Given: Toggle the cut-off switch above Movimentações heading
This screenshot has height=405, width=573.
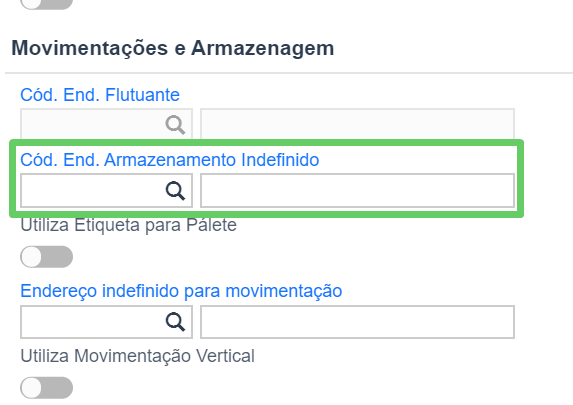Looking at the screenshot, I should [x=46, y=4].
